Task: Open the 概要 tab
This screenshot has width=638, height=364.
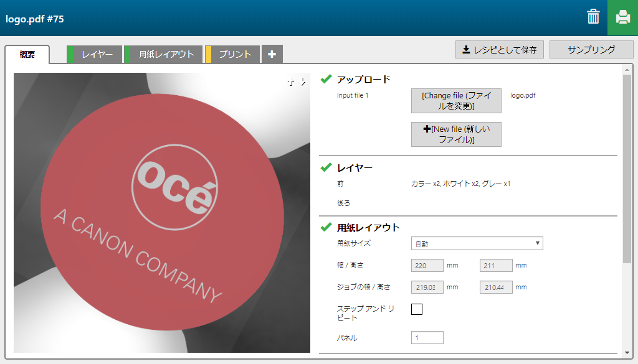Action: coord(27,54)
